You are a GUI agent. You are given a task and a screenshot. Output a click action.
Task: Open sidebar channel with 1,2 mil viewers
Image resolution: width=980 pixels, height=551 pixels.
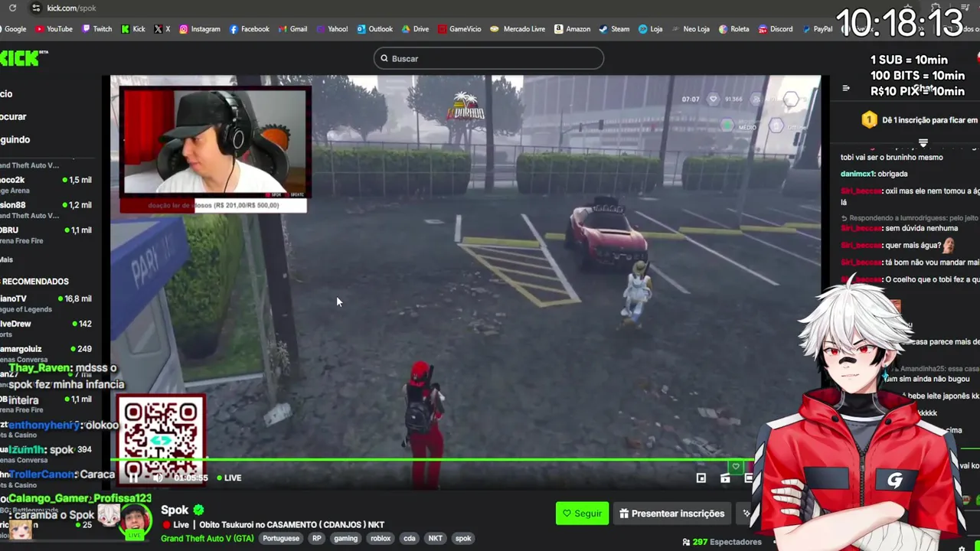pos(46,210)
